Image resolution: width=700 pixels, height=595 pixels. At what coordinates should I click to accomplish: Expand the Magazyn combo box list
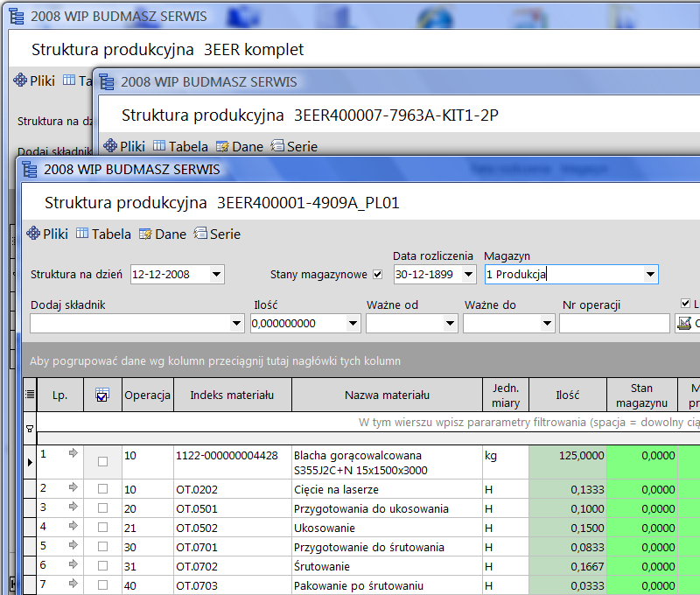tap(650, 274)
